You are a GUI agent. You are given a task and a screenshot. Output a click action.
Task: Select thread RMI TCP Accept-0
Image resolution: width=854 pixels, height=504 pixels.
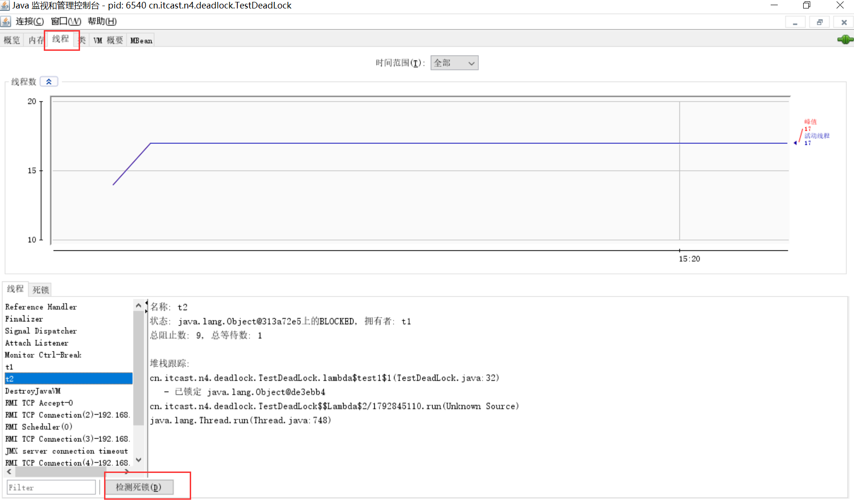click(x=69, y=403)
